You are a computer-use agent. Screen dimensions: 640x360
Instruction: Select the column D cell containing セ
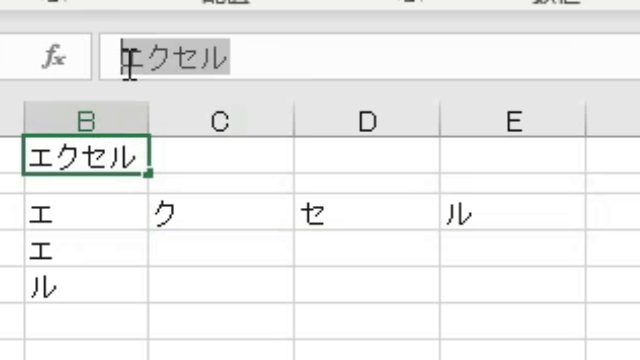[x=367, y=212]
